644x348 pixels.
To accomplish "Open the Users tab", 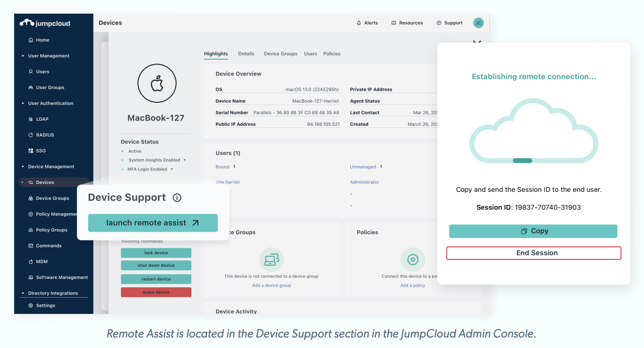I will (310, 53).
